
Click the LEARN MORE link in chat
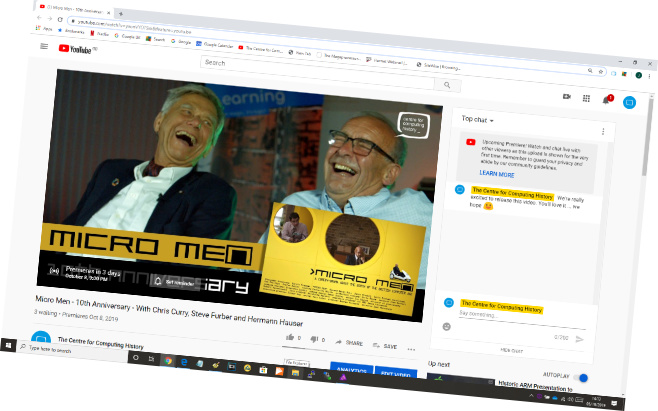tap(497, 173)
